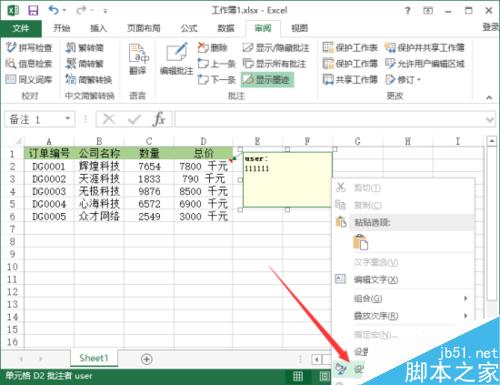Viewport: 500px width, 385px height.
Task: Switch to the 页面布局 page layout tab
Action: (x=144, y=28)
